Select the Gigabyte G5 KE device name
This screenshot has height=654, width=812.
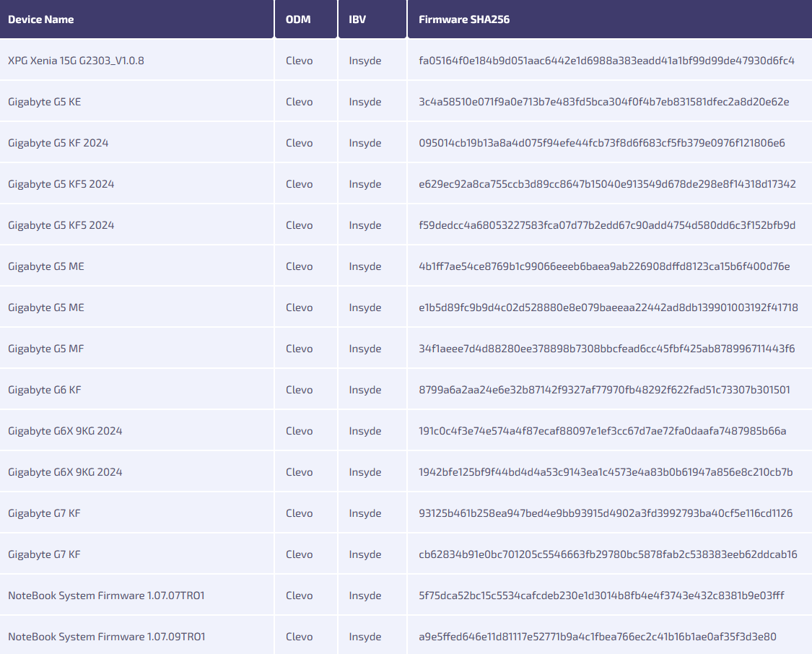pos(45,102)
